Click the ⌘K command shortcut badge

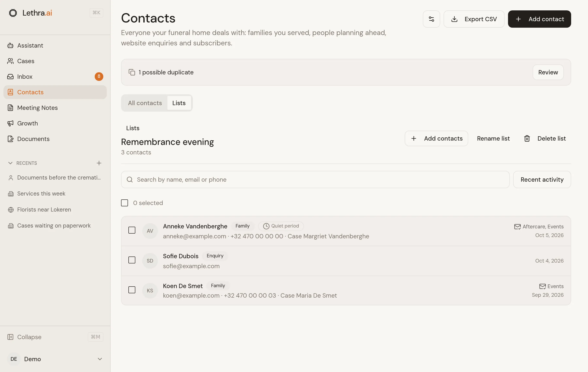96,13
